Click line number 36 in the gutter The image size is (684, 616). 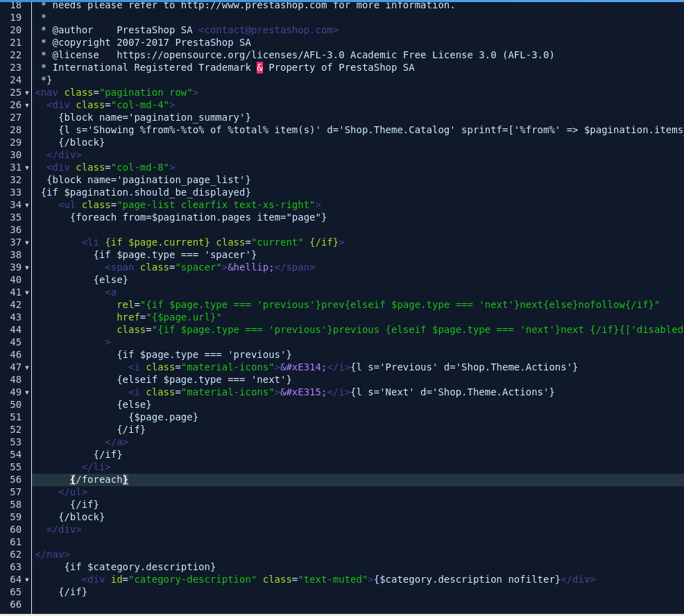coord(16,230)
